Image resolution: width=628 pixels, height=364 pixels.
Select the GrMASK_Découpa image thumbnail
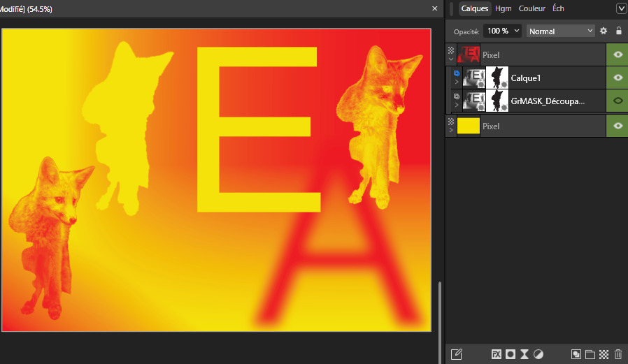coord(474,101)
